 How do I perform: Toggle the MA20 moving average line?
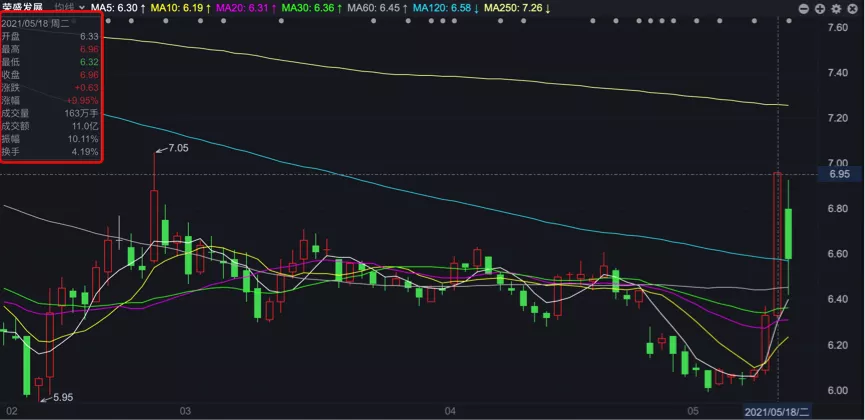(x=243, y=7)
